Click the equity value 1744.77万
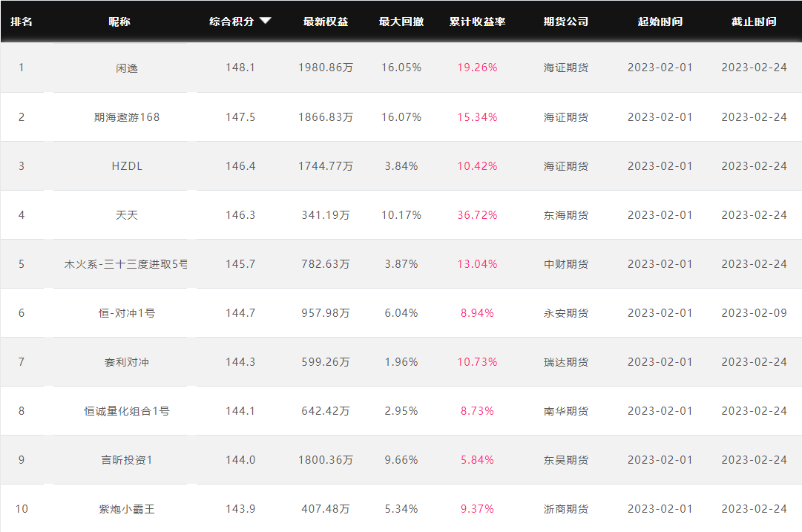 (325, 166)
